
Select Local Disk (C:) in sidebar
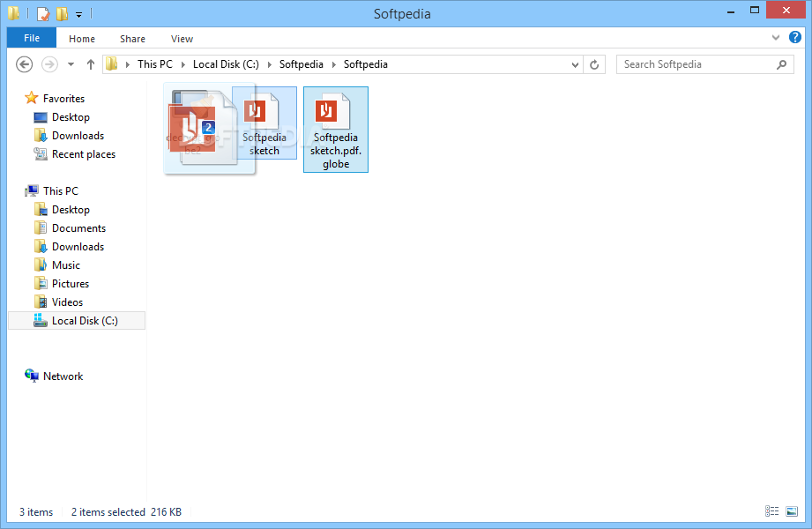pos(77,321)
